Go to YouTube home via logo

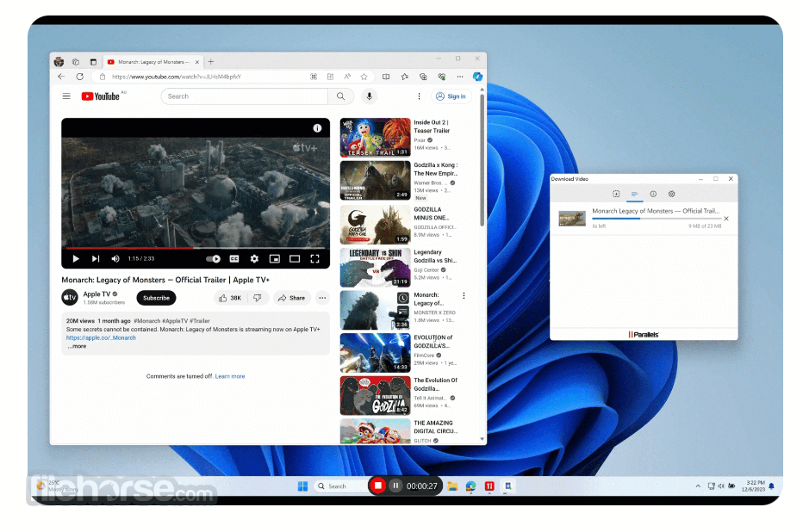coord(101,96)
